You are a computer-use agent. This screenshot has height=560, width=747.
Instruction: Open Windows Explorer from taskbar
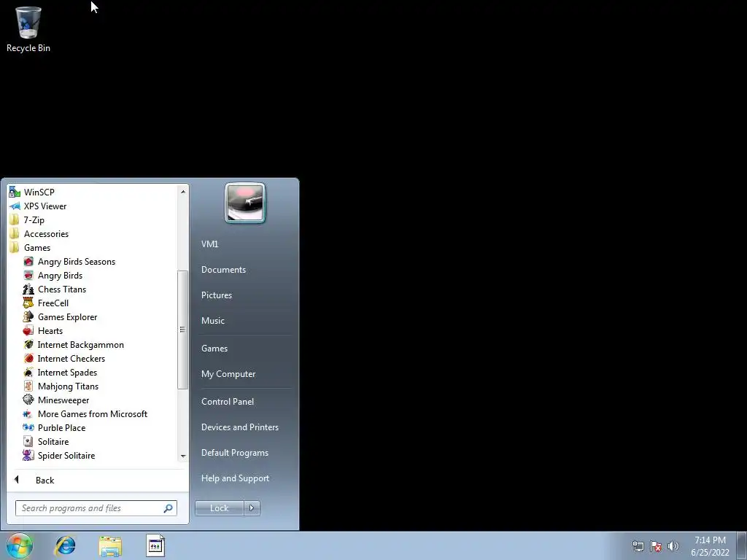[110, 545]
